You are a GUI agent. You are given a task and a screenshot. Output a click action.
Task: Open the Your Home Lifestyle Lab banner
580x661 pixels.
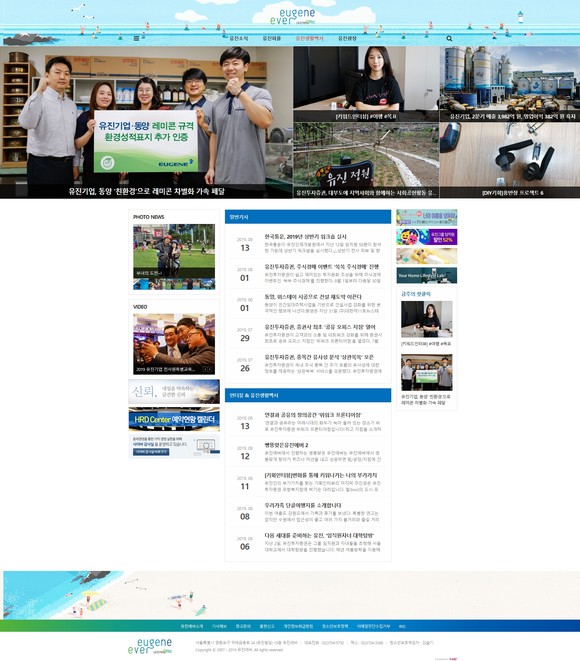tap(427, 275)
